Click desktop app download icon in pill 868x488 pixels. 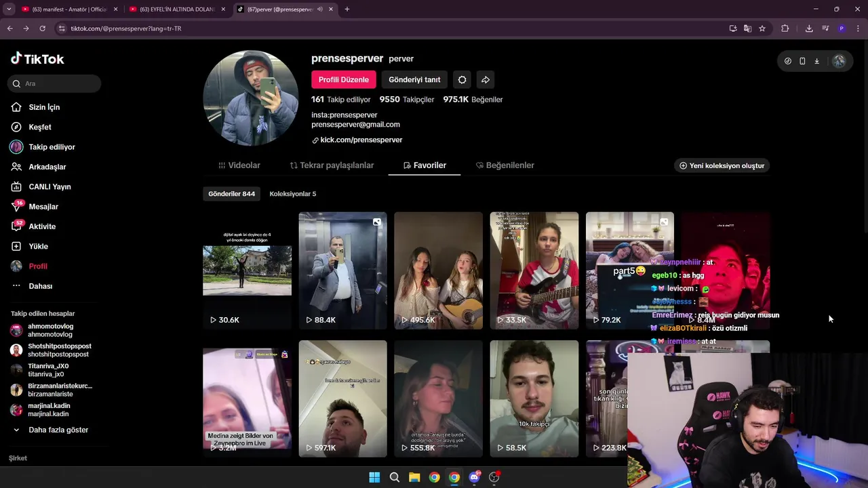[816, 61]
